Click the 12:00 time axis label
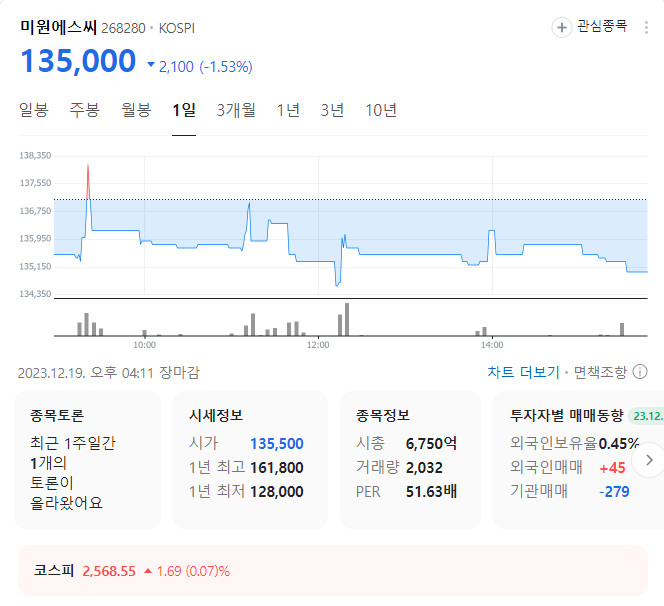 pyautogui.click(x=318, y=345)
